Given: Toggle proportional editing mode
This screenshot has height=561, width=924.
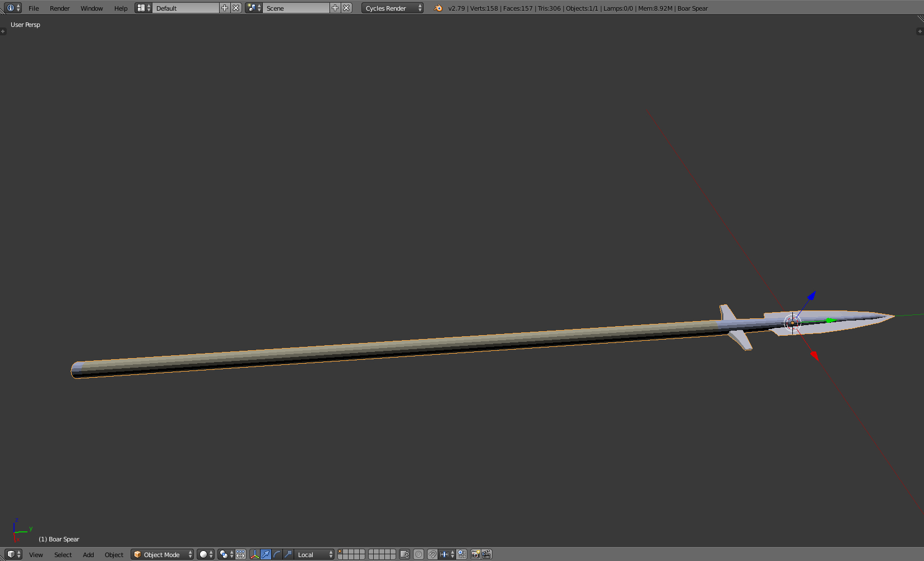Looking at the screenshot, I should click(419, 554).
